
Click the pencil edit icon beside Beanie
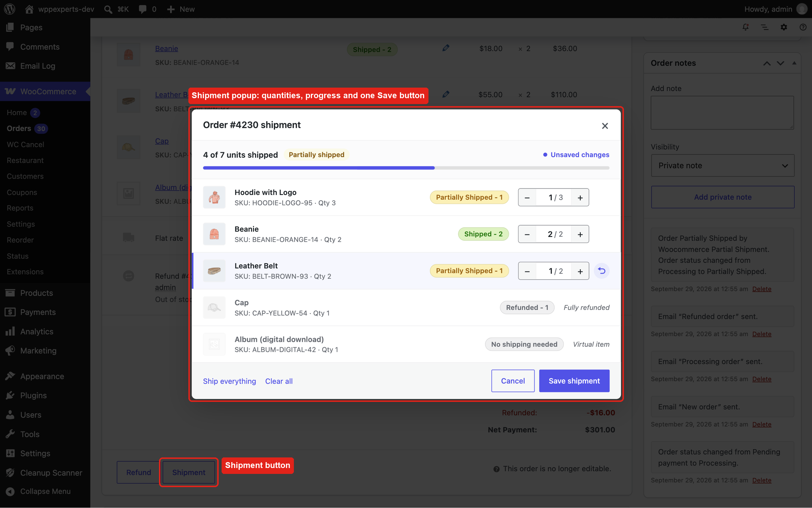click(446, 48)
